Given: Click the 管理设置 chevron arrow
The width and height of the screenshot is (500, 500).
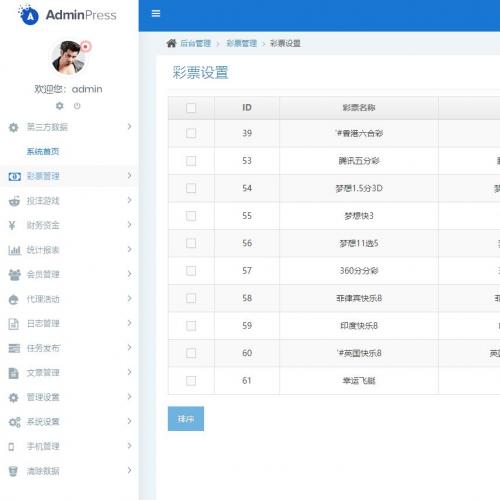Looking at the screenshot, I should pyautogui.click(x=130, y=397).
